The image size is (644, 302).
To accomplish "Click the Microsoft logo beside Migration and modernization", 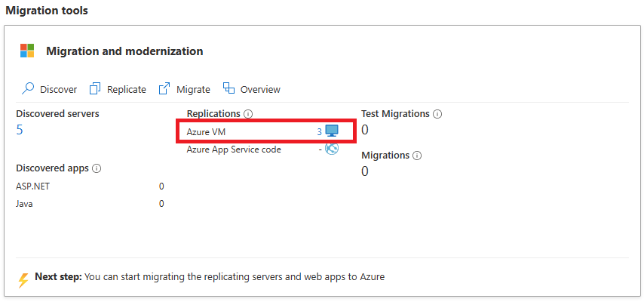I will pos(27,51).
